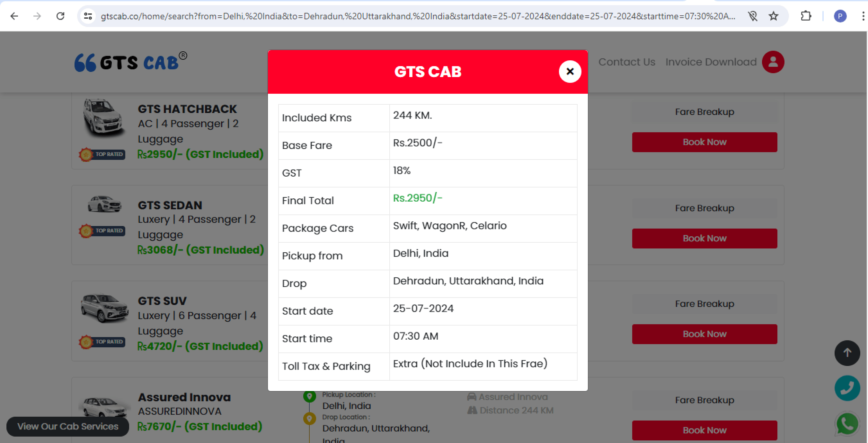The image size is (868, 443).
Task: Click View Our Cab Services button
Action: pyautogui.click(x=68, y=427)
